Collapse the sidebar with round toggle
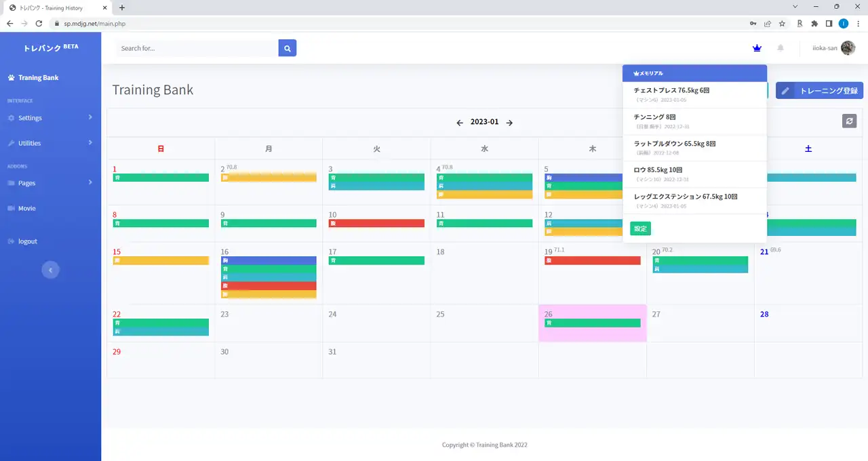Image resolution: width=868 pixels, height=461 pixels. [x=50, y=270]
